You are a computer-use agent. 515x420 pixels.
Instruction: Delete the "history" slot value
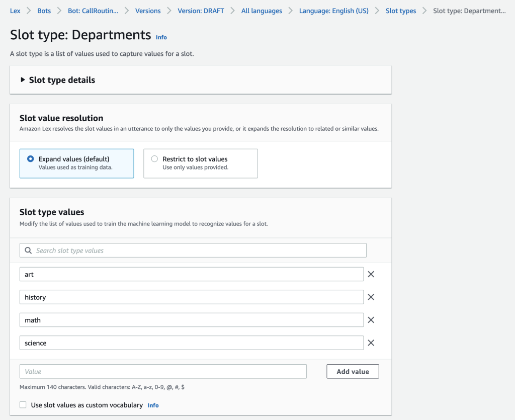pos(371,297)
